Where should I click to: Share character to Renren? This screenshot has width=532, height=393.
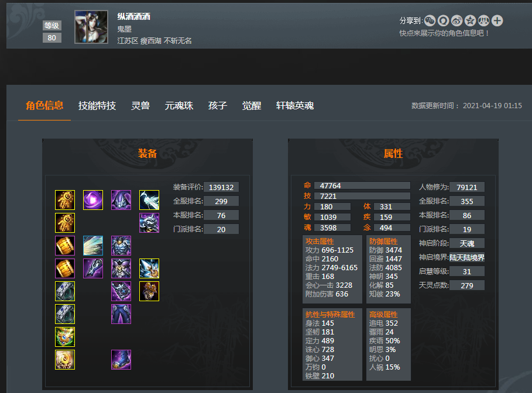coord(483,20)
